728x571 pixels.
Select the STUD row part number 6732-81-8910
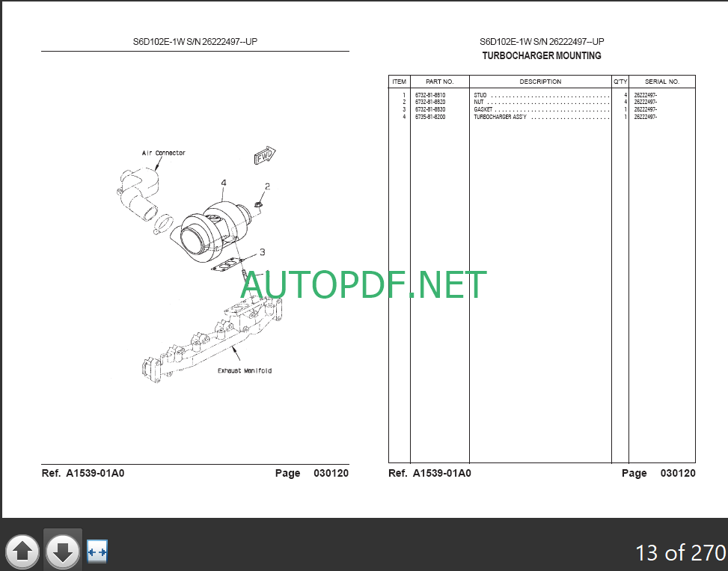(x=430, y=95)
